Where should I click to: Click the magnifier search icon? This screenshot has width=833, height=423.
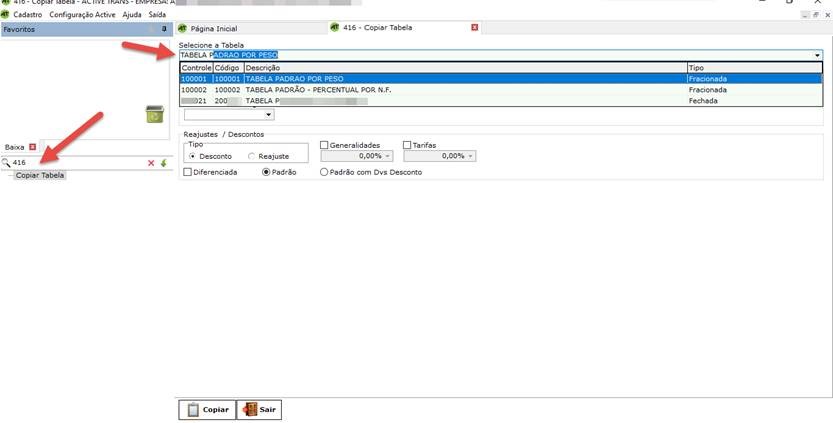pos(6,162)
